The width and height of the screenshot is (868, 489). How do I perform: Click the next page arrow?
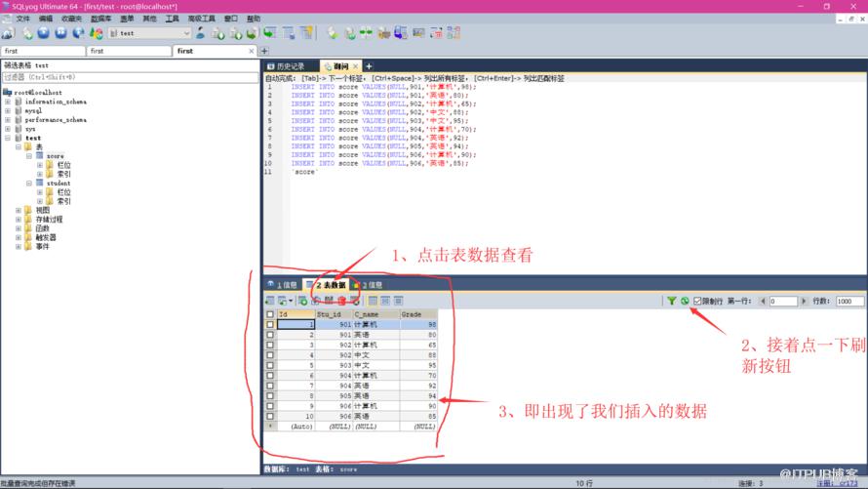coord(804,302)
